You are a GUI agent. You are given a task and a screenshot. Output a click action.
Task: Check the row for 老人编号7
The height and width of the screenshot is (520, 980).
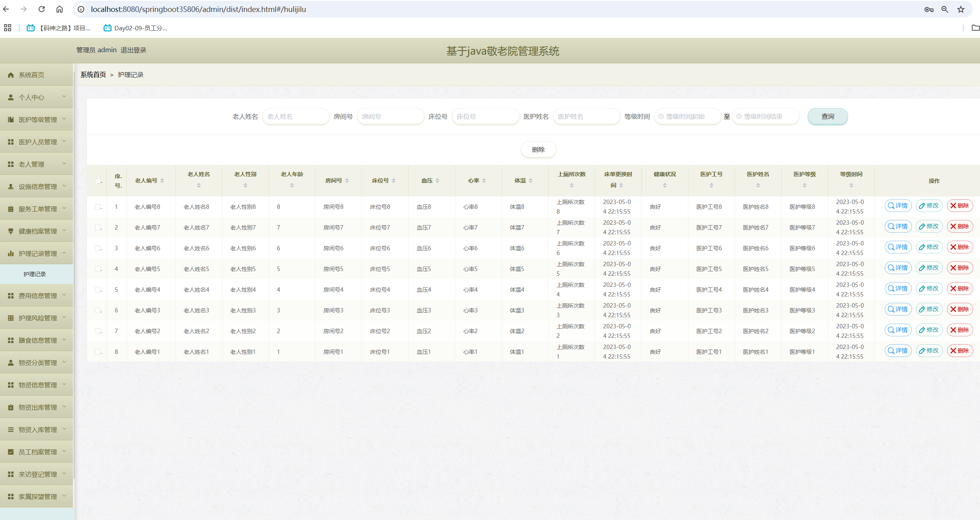98,228
